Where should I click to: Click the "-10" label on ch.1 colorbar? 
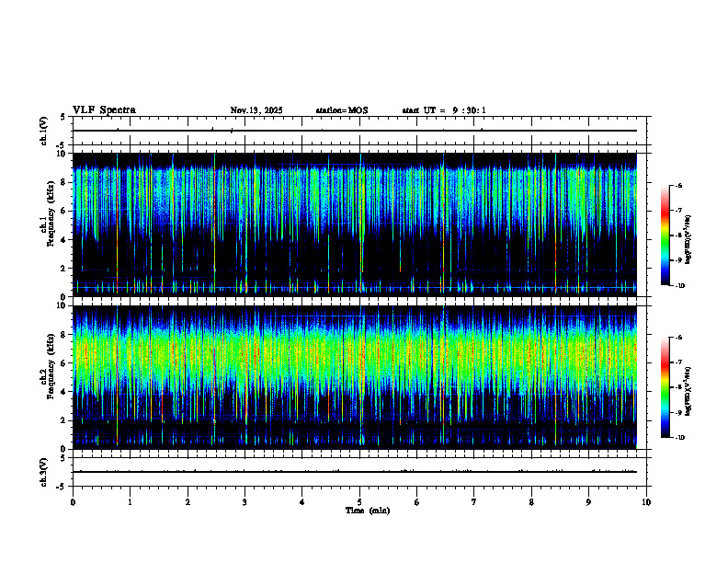click(x=680, y=286)
